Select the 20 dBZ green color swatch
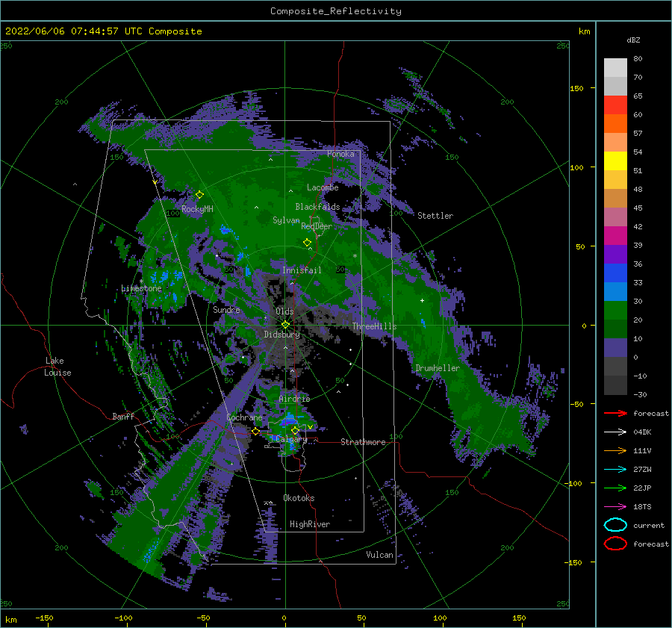 pyautogui.click(x=615, y=329)
